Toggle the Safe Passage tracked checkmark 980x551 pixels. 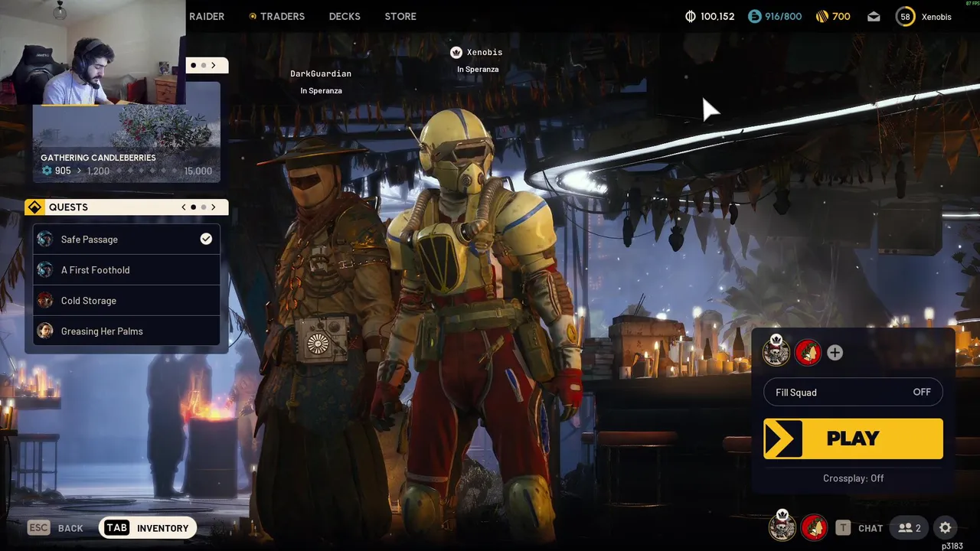pyautogui.click(x=206, y=239)
